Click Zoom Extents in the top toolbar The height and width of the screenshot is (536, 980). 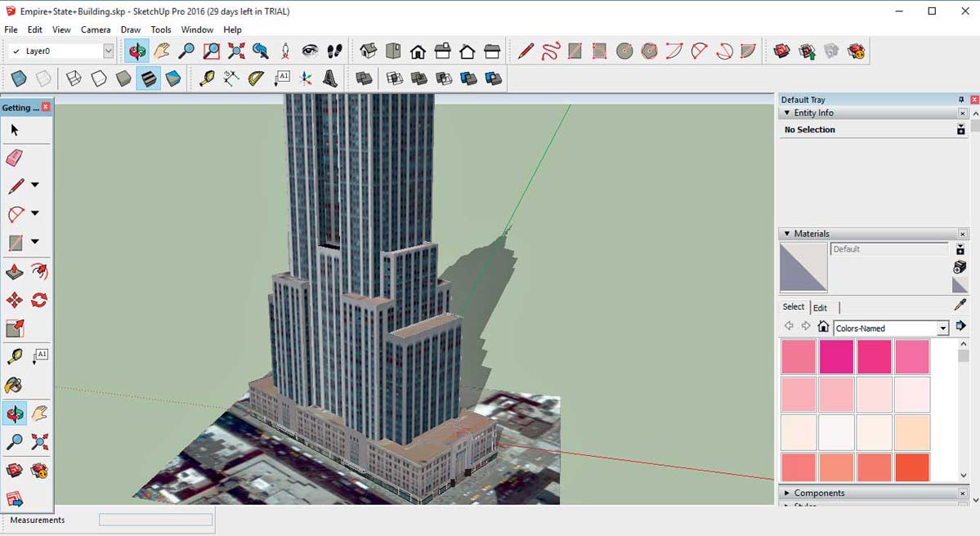click(236, 51)
